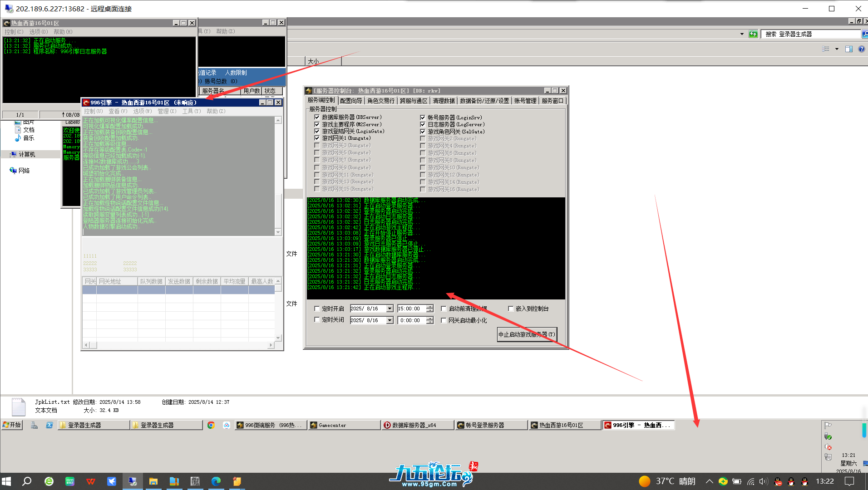868x490 pixels.
Task: Open the help question mark icon in explorer
Action: pyautogui.click(x=861, y=49)
